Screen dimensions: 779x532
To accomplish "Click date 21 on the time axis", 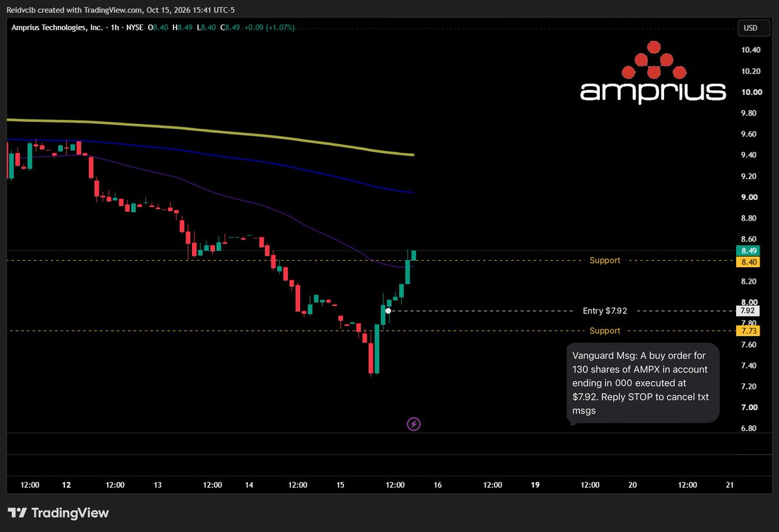I will 730,485.
